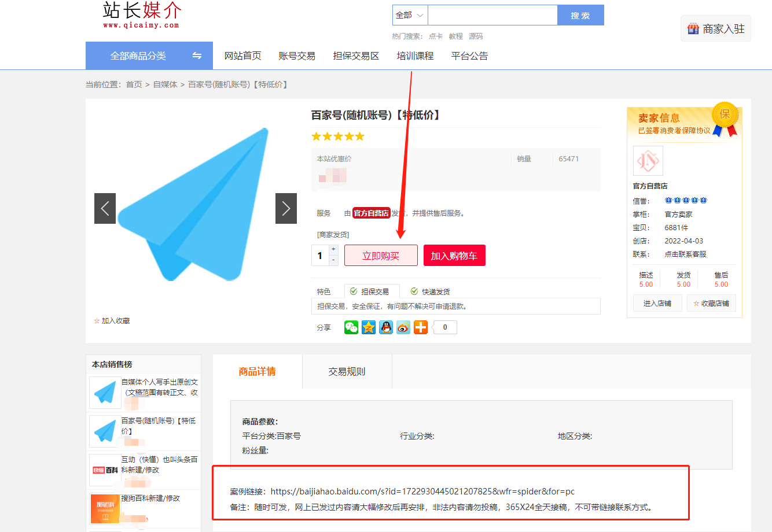Open the 平台公告 nav item

pos(470,56)
